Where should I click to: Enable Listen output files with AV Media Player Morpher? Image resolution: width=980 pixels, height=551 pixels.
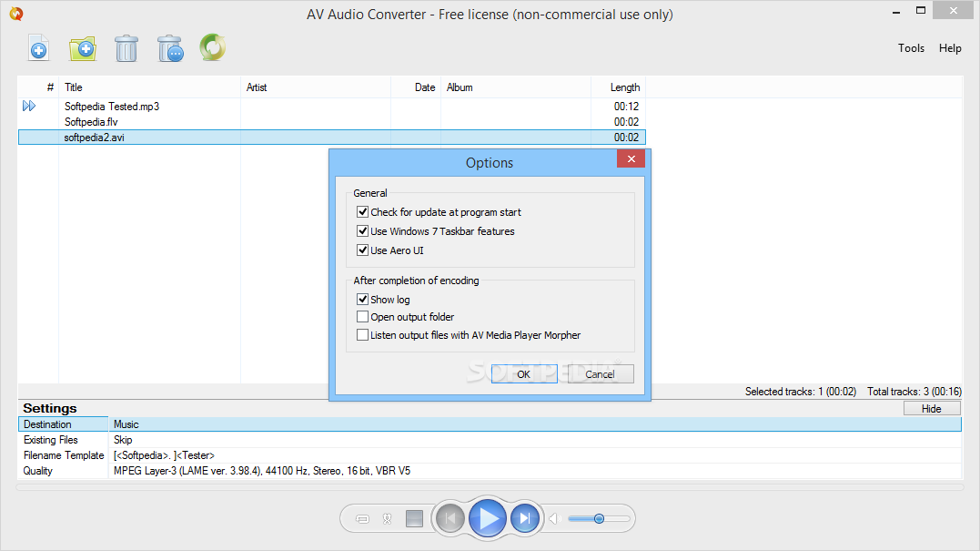tap(362, 334)
